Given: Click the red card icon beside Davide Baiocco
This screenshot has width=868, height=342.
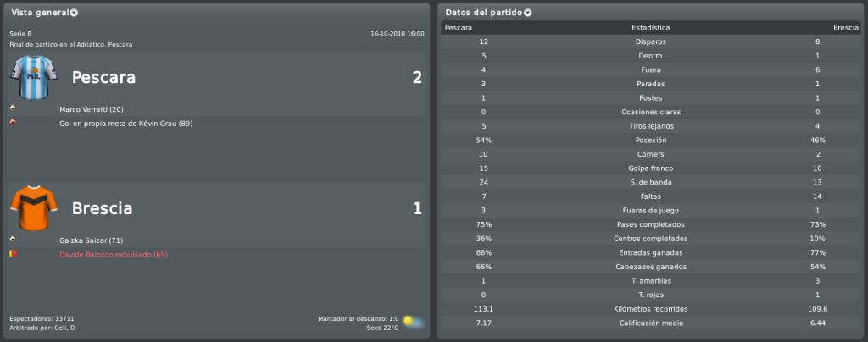Looking at the screenshot, I should [x=13, y=253].
